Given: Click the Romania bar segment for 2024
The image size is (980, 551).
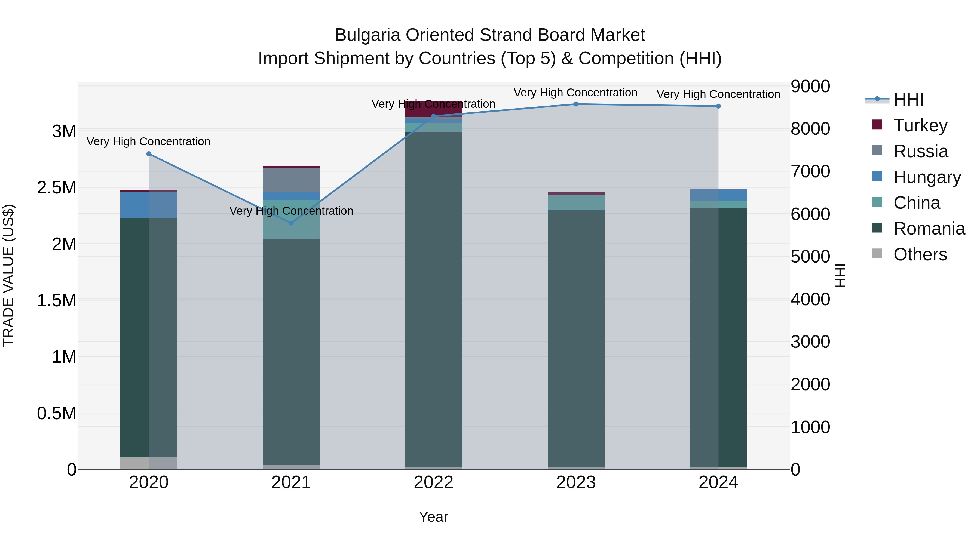Looking at the screenshot, I should [x=718, y=338].
